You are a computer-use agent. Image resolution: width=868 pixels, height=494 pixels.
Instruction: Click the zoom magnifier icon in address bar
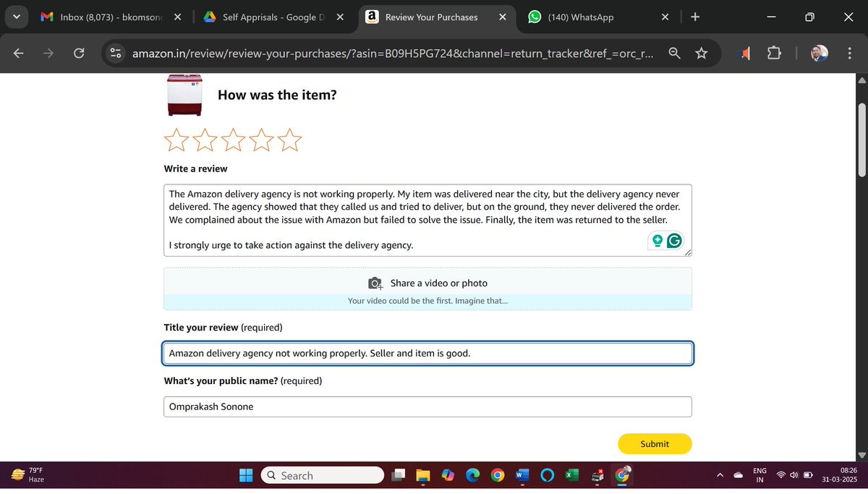(674, 53)
